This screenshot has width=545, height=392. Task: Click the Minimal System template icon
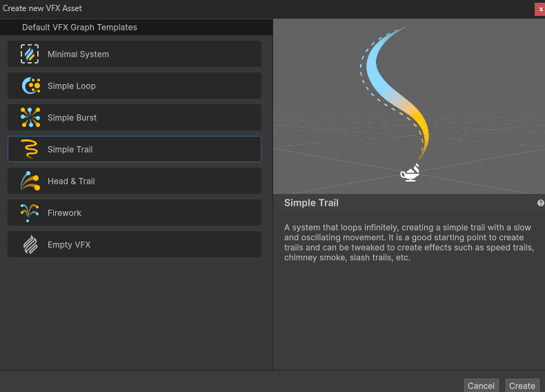click(x=30, y=54)
